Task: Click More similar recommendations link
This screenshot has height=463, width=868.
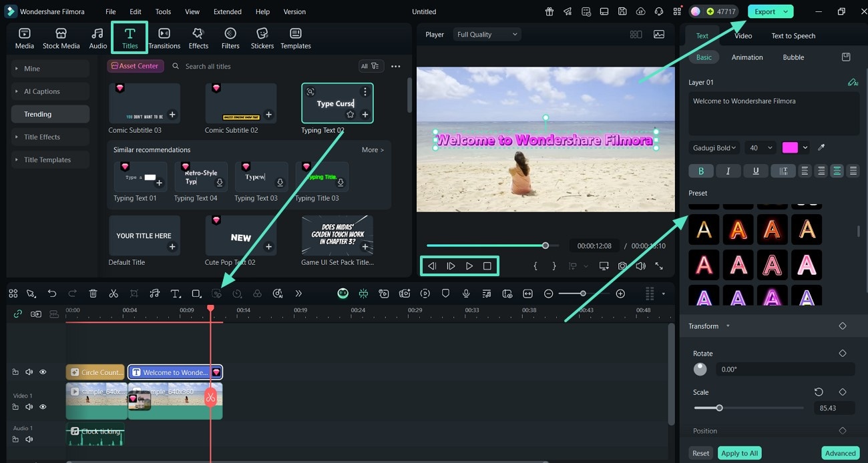Action: (x=373, y=150)
